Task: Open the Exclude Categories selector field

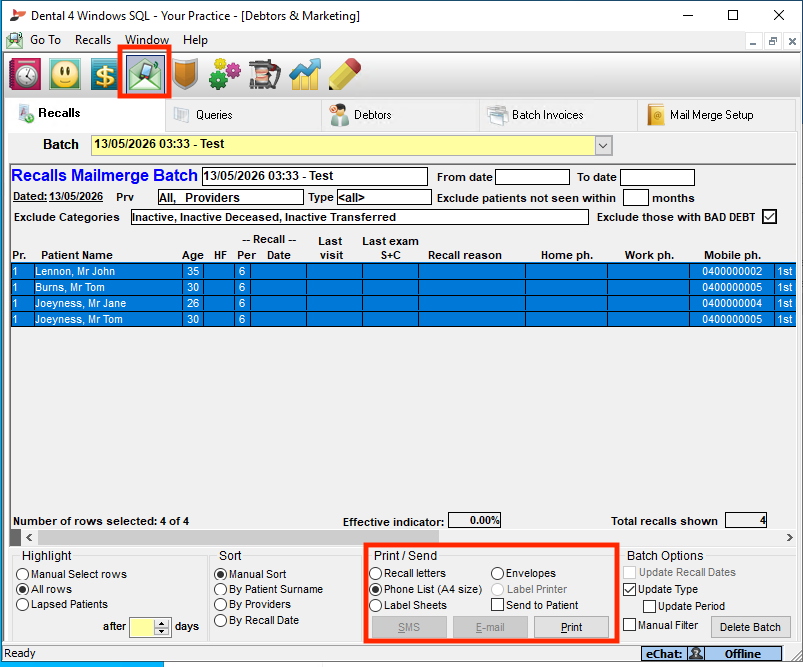Action: (360, 217)
